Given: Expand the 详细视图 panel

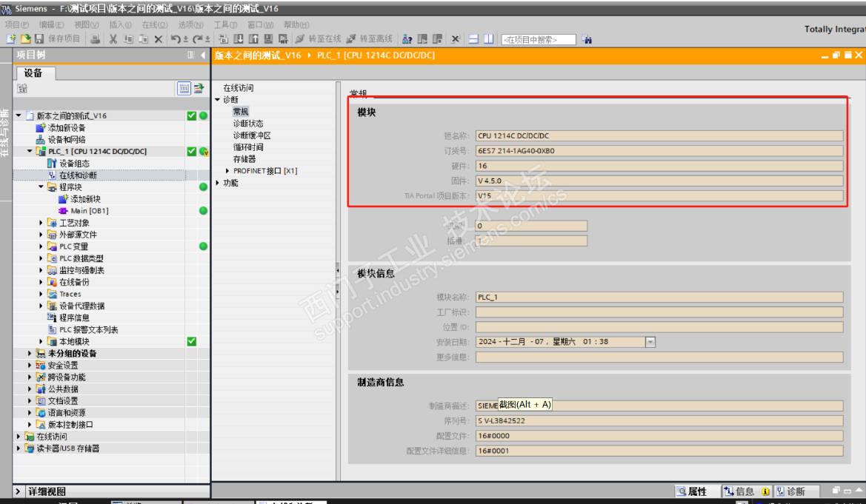Looking at the screenshot, I should pos(18,491).
